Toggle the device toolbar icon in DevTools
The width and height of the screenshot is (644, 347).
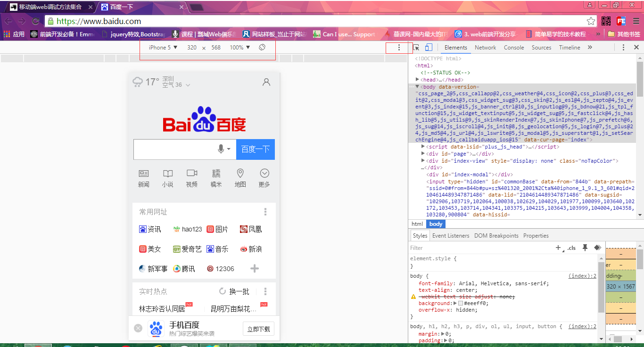coord(429,48)
